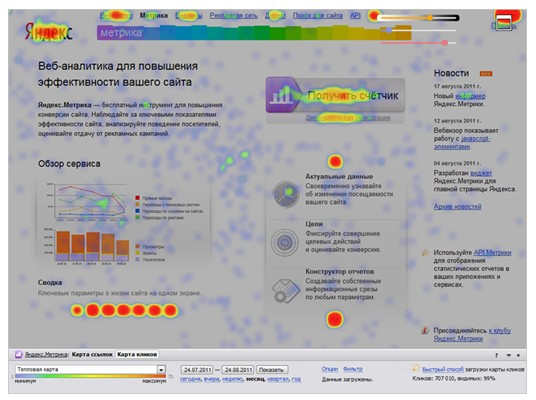This screenshot has height=400, width=536.
Task: Click the pink bottom slider handle
Action: point(444,43)
